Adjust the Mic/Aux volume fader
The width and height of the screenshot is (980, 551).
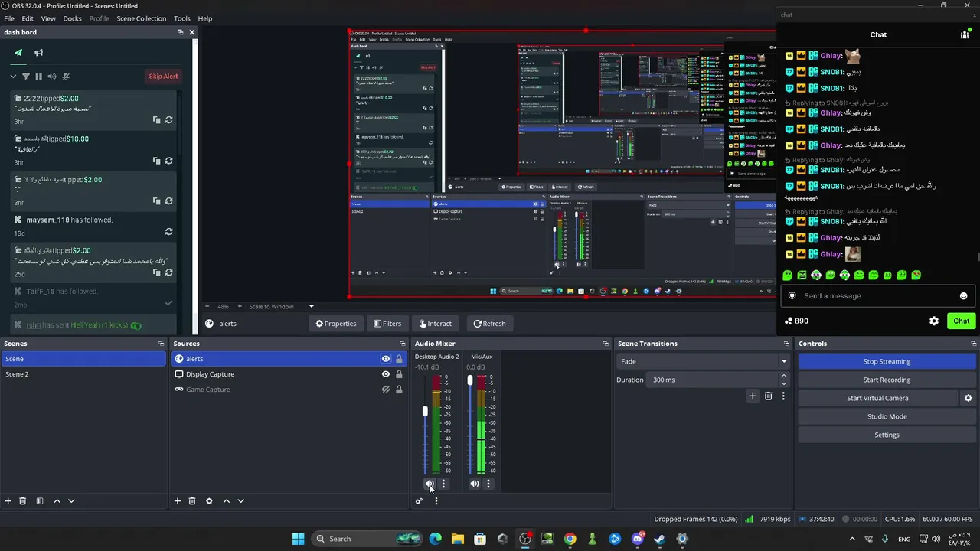tap(470, 380)
